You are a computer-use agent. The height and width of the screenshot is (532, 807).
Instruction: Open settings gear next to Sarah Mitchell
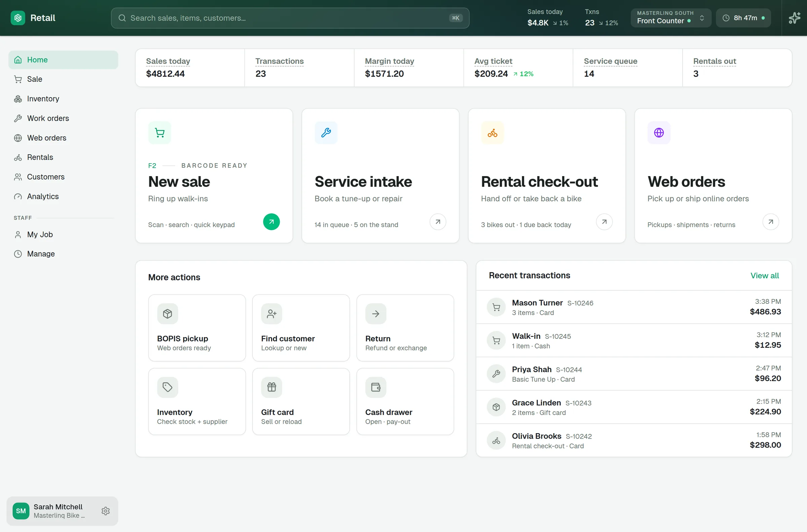click(x=106, y=511)
